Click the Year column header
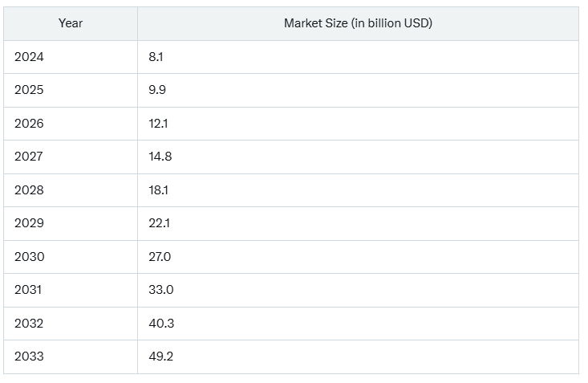Viewport: 588px width, 383px height. [x=71, y=23]
